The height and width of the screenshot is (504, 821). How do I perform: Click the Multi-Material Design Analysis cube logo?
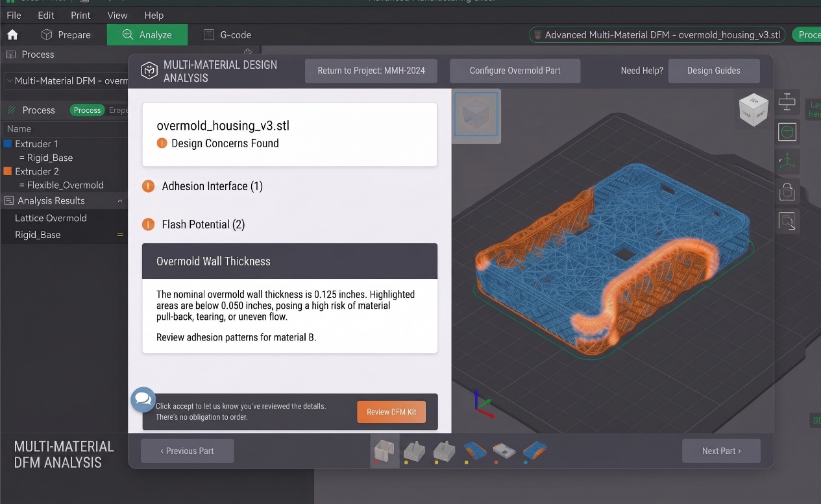[x=149, y=71]
